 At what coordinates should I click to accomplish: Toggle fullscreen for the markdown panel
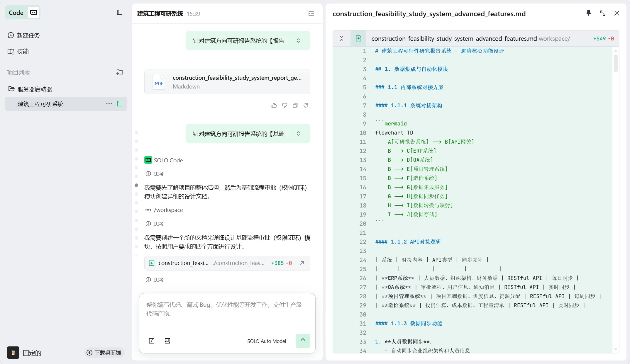pos(602,13)
